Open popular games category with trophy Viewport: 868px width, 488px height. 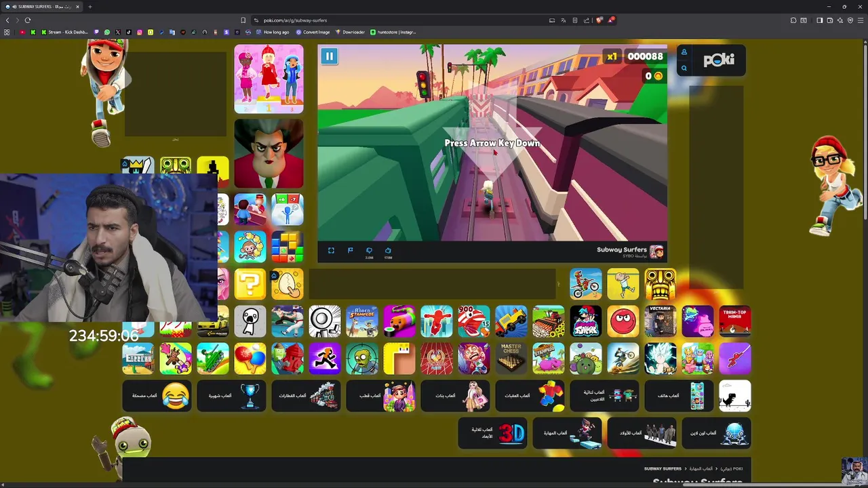[231, 396]
